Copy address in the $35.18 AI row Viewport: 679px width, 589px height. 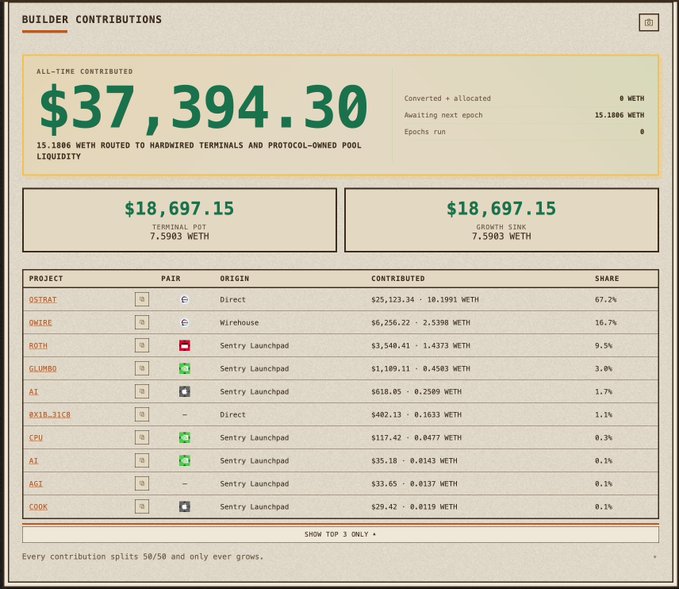coord(142,460)
